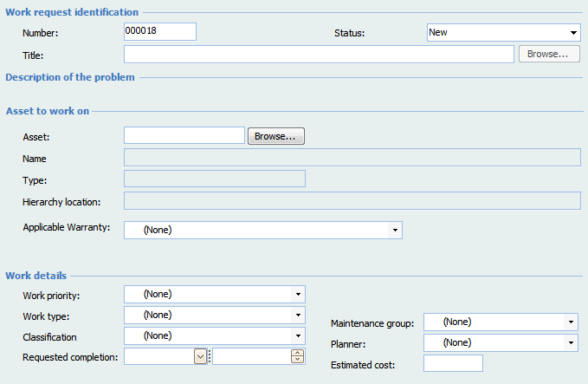
Task: Click the Estimated cost field
Action: [453, 364]
